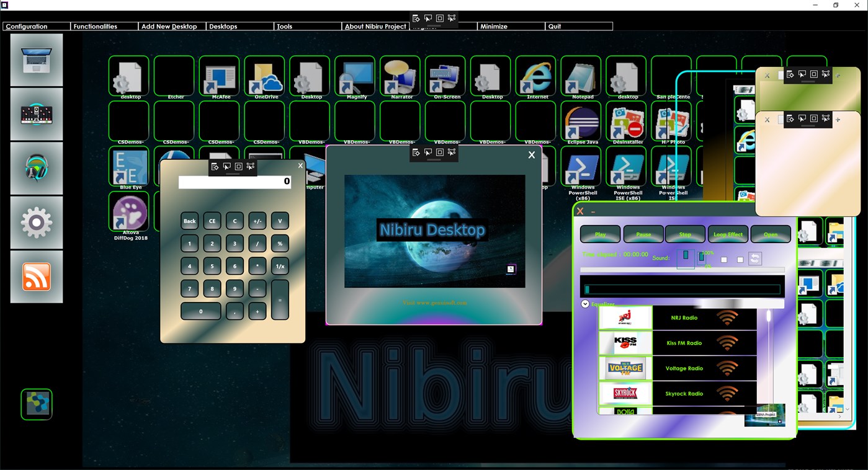Screen dimensions: 868x470
Task: Expand the Equalizer section
Action: click(x=584, y=304)
